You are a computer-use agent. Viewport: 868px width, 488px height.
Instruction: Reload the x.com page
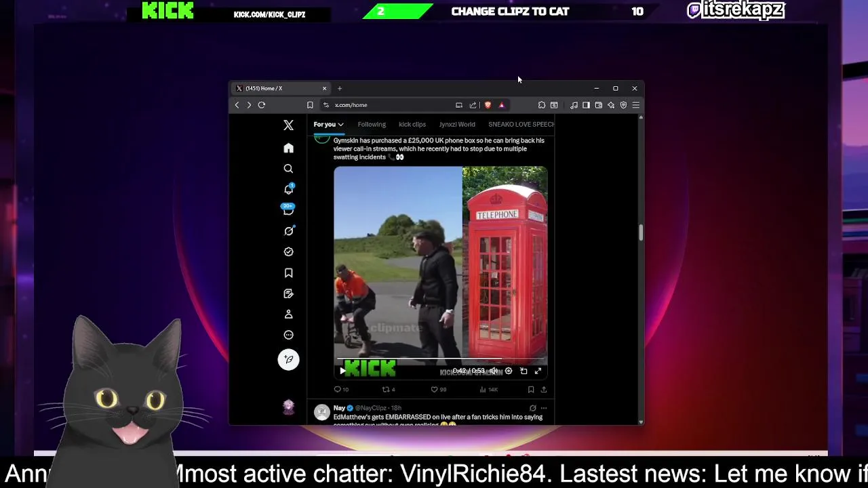coord(262,105)
